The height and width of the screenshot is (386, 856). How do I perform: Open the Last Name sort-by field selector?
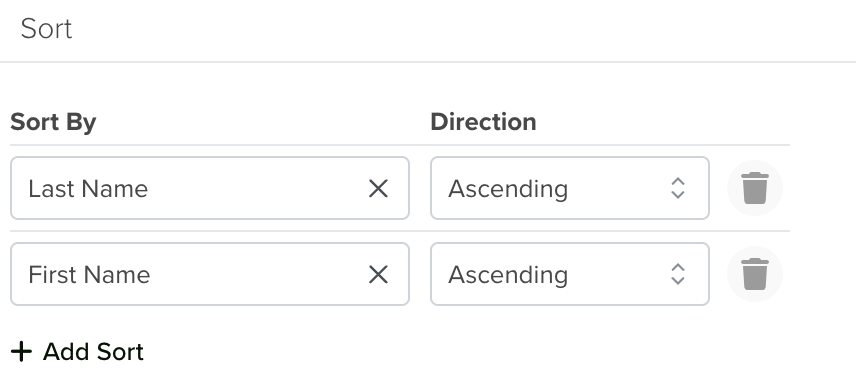coord(210,188)
